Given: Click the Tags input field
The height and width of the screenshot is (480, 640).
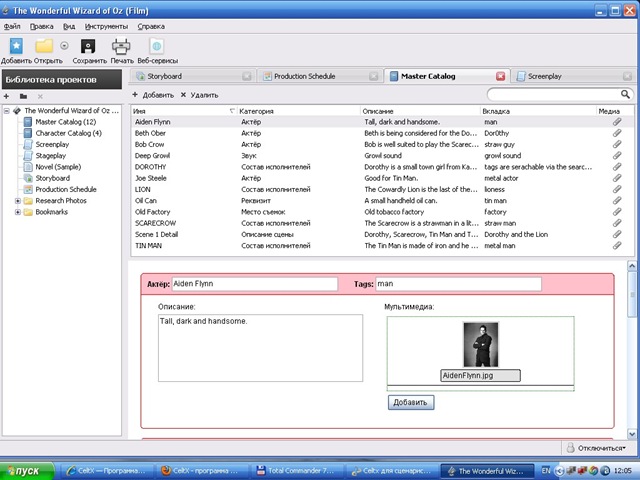Looking at the screenshot, I should coord(458,285).
